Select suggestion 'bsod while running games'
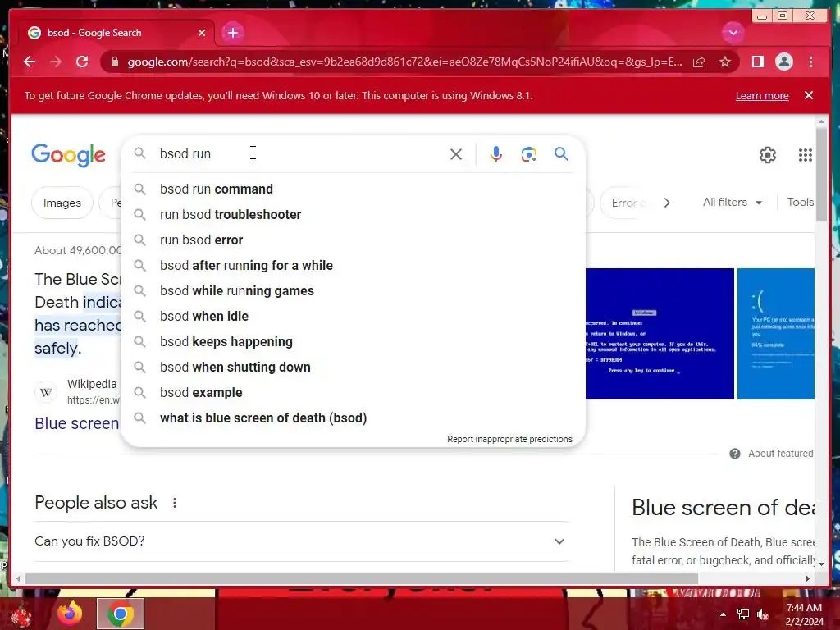This screenshot has width=840, height=630. click(x=354, y=291)
